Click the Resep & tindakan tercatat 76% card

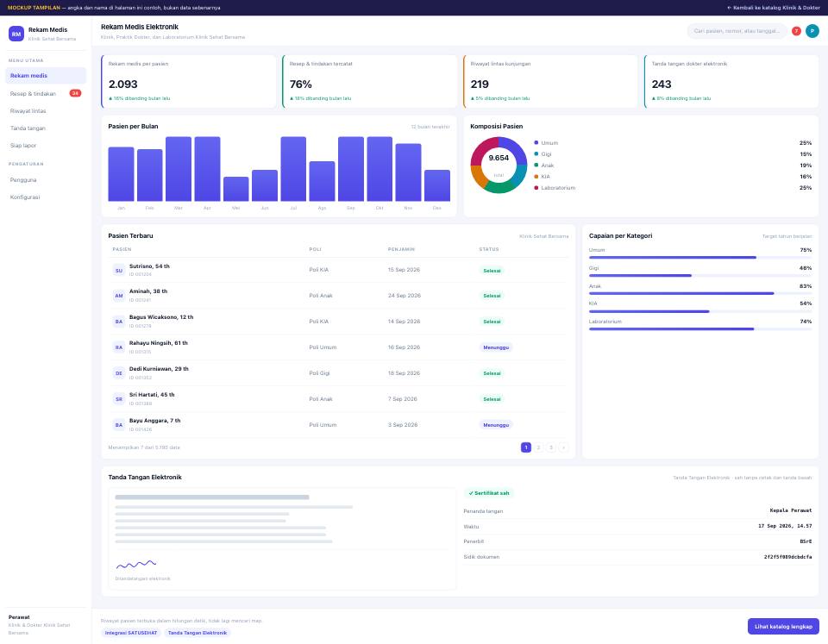370,81
